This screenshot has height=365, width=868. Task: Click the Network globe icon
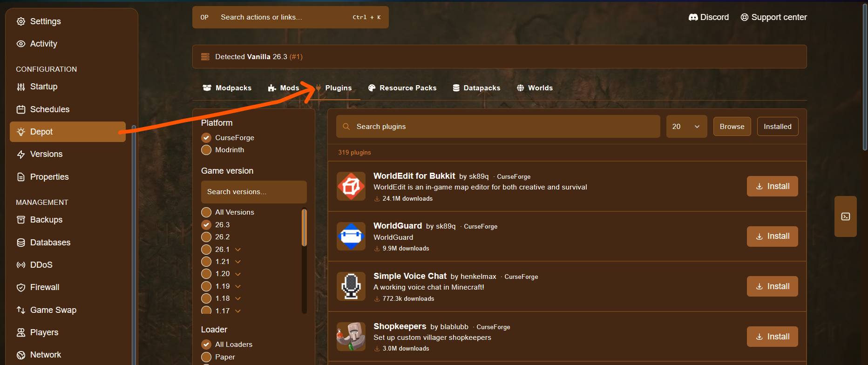(21, 355)
